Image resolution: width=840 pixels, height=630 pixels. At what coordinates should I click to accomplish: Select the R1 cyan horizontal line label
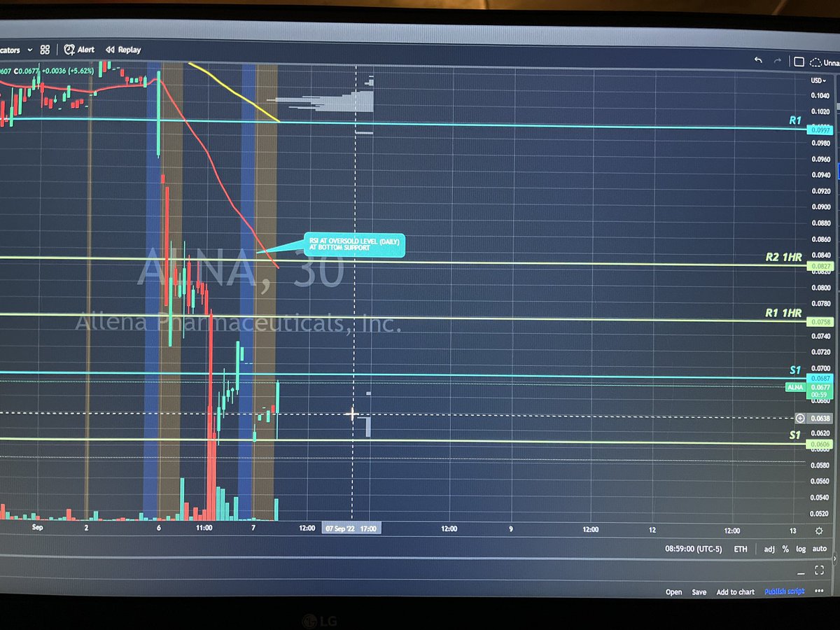794,120
